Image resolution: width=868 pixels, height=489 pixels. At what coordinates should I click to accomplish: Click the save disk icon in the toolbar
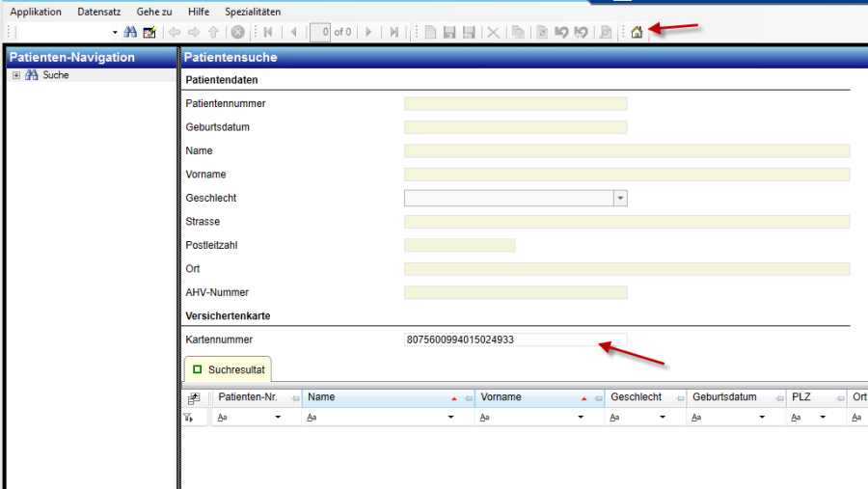click(x=448, y=32)
